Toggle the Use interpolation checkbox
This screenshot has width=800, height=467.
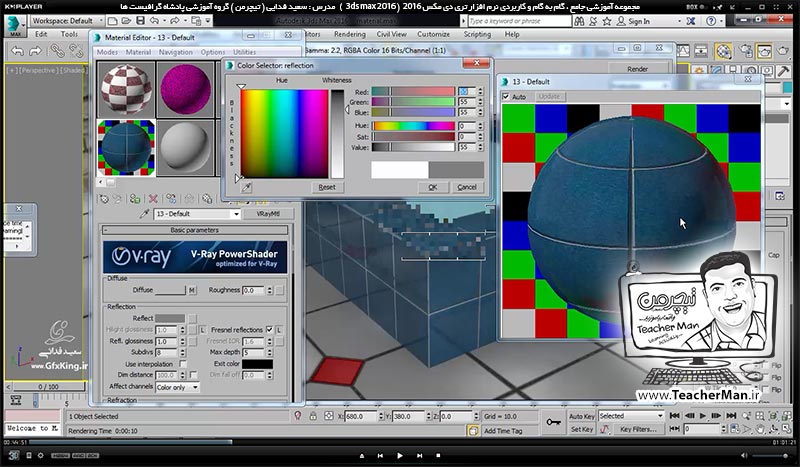(x=183, y=364)
